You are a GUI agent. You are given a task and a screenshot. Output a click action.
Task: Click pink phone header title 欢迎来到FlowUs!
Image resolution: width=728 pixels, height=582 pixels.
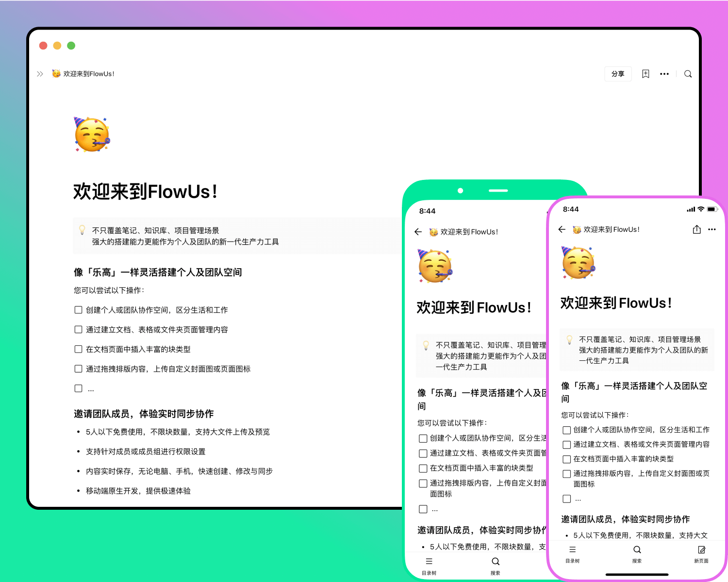point(612,229)
